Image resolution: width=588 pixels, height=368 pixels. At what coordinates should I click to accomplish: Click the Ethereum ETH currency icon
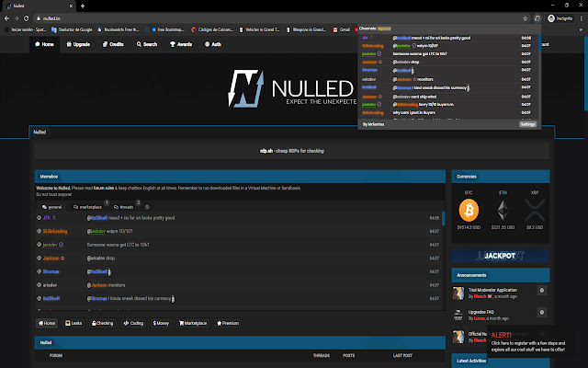[x=503, y=211]
